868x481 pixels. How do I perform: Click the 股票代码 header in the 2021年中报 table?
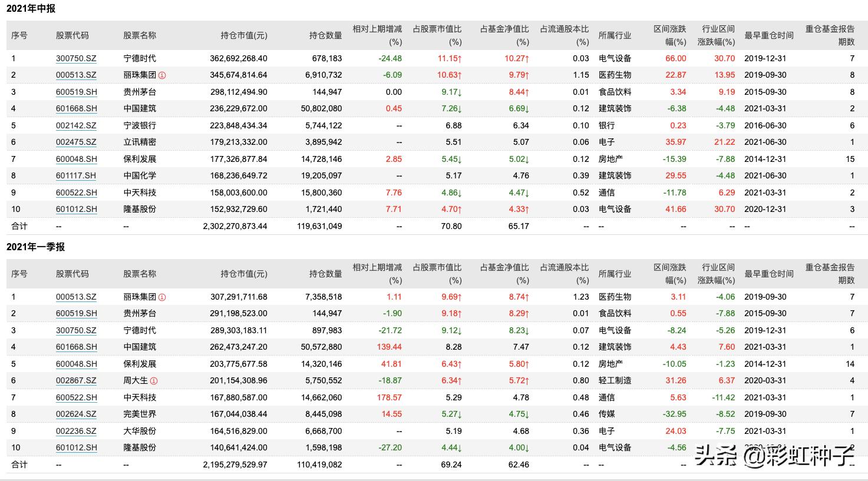point(72,35)
